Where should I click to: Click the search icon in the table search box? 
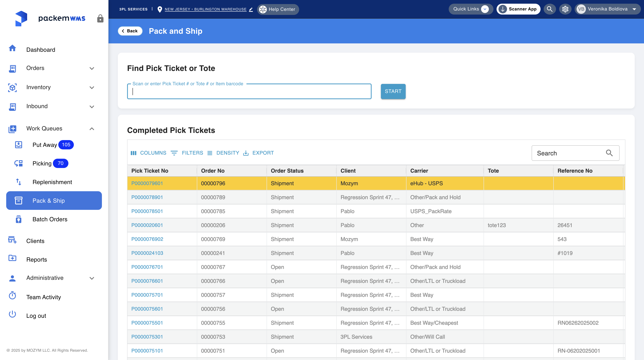609,153
